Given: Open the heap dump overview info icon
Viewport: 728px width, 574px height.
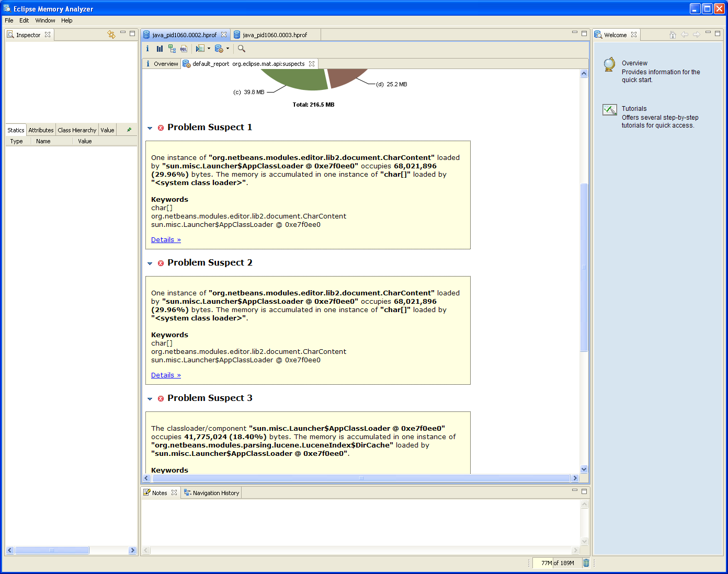Looking at the screenshot, I should point(147,49).
